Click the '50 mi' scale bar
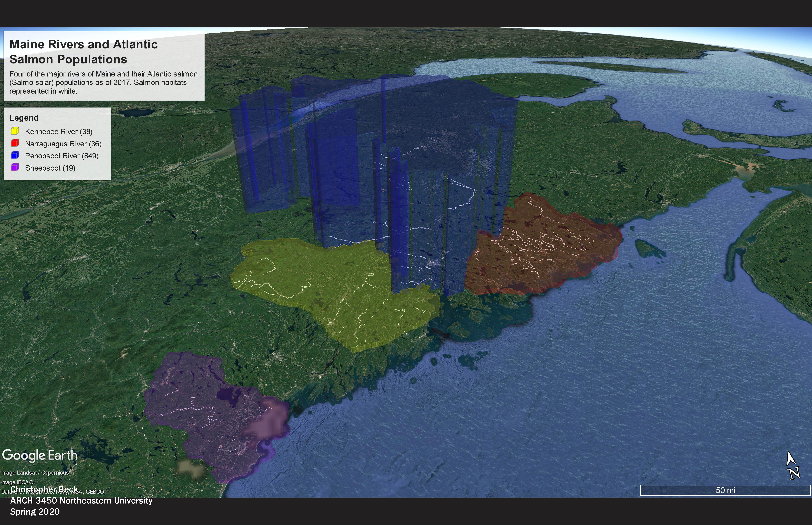The image size is (812, 525). 725,490
